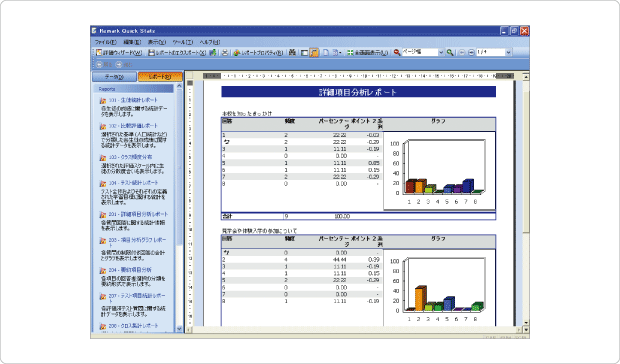The image size is (620, 364).
Task: Switch to the レポート(R) tab
Action: 160,77
